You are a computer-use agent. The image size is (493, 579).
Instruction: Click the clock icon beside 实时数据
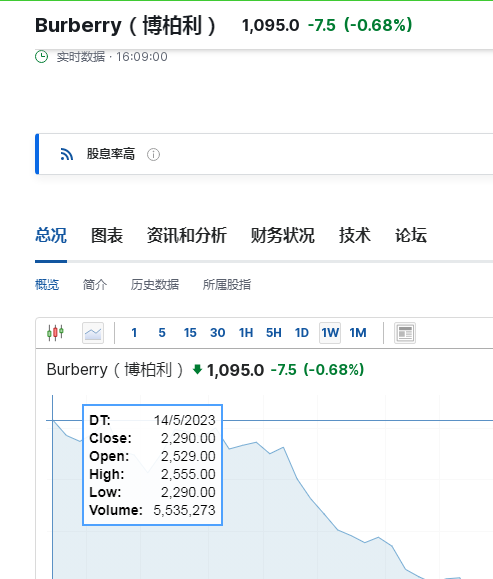coord(41,57)
